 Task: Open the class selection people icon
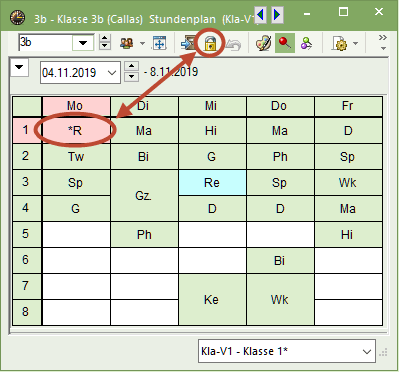(x=127, y=43)
